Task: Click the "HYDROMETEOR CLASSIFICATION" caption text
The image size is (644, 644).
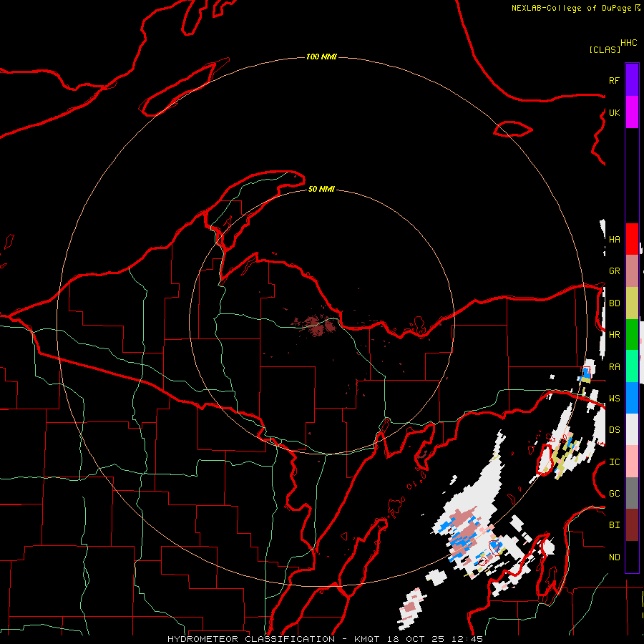Action: [251, 639]
